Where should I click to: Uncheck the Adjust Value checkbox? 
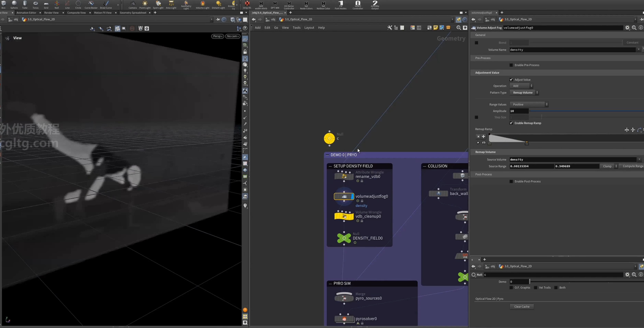point(511,80)
